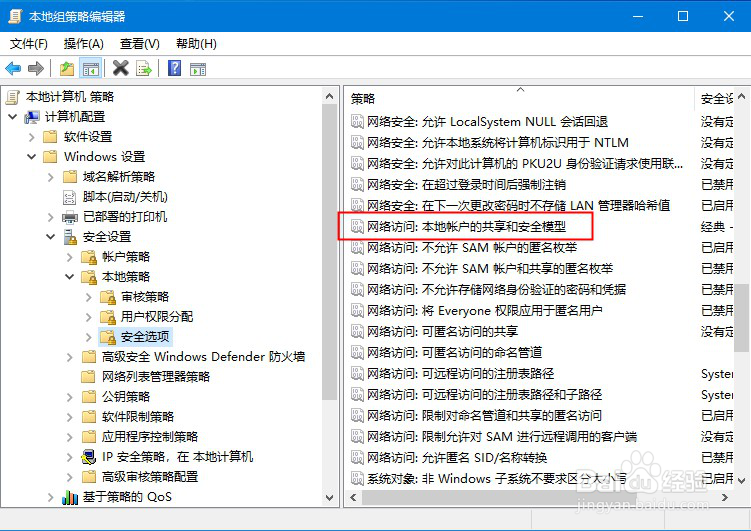Collapse the Windows 设置 node
This screenshot has height=531, width=751.
pos(32,157)
